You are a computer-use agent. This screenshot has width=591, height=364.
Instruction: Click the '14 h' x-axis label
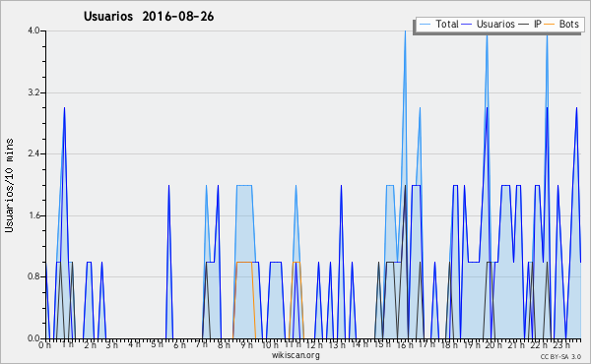360,344
